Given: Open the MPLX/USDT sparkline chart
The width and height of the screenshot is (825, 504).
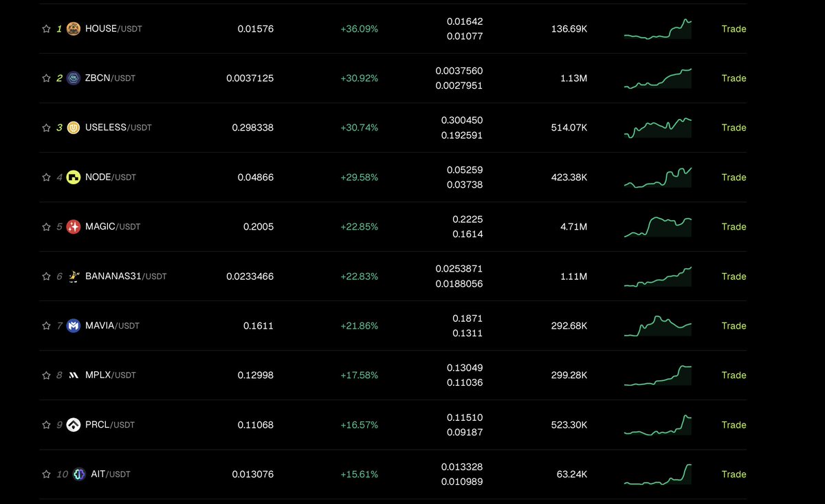Looking at the screenshot, I should pos(658,375).
